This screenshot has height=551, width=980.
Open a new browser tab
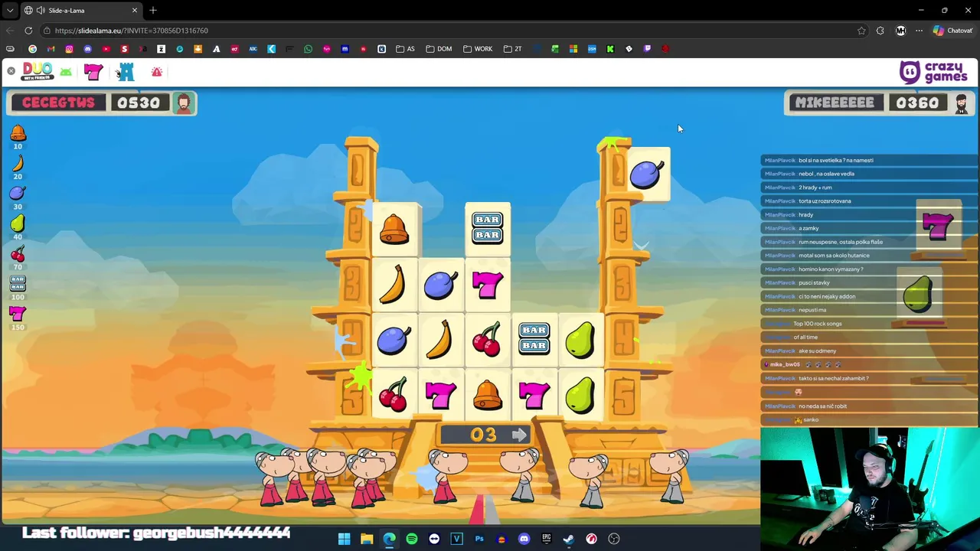tap(153, 11)
